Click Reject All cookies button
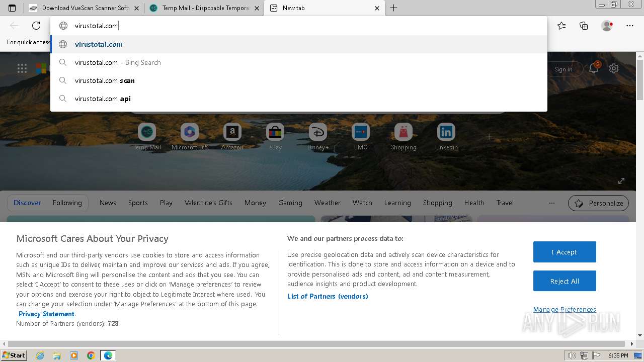Image resolution: width=644 pixels, height=362 pixels. (x=565, y=281)
